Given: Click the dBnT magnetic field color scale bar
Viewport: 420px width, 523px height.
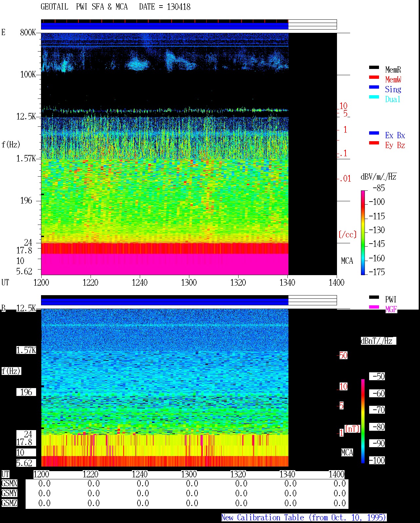Looking at the screenshot, I should tap(363, 421).
